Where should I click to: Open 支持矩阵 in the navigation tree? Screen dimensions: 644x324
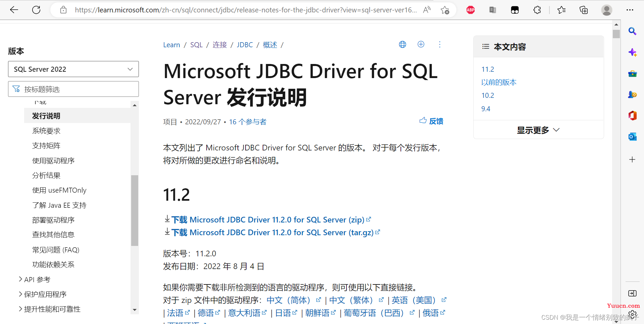46,145
